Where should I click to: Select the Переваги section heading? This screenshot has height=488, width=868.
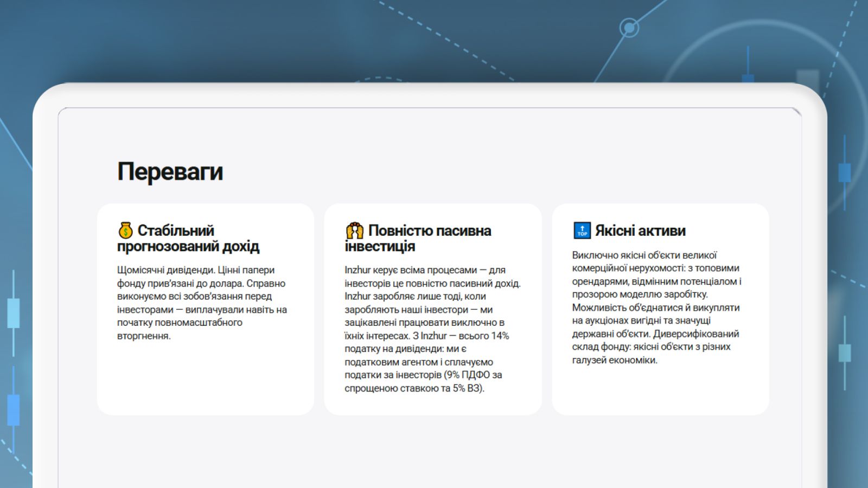click(170, 171)
